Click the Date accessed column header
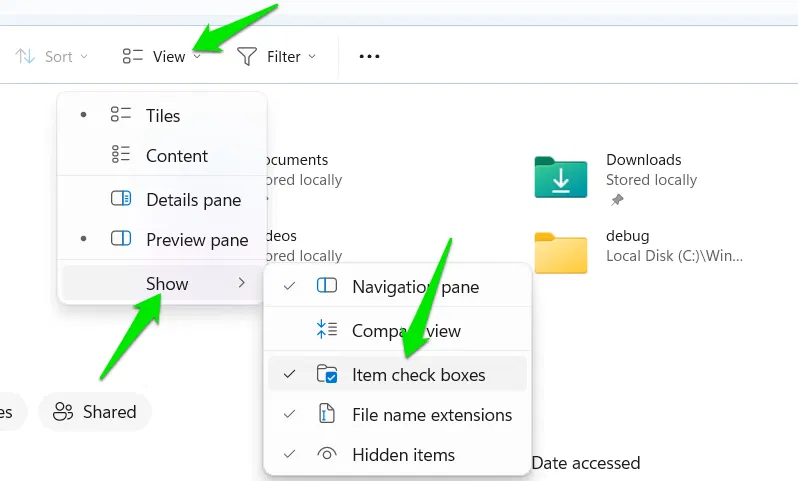The width and height of the screenshot is (798, 481). pos(585,463)
